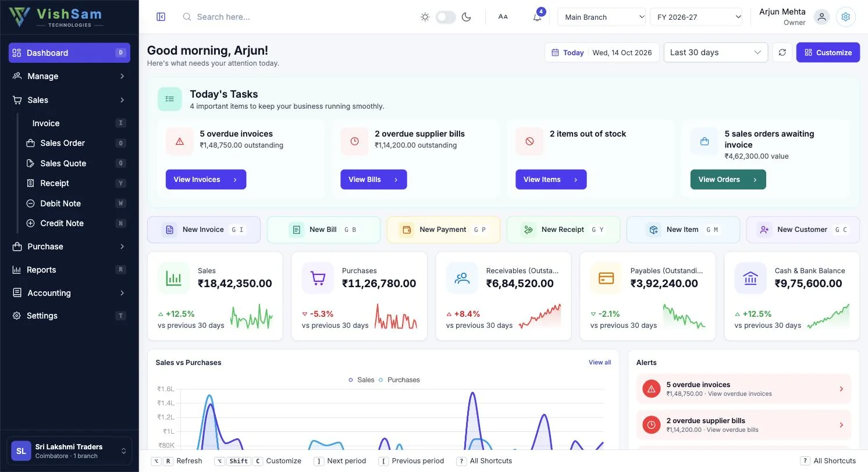This screenshot has width=868, height=472.
Task: Click the font size AA icon
Action: pyautogui.click(x=503, y=17)
